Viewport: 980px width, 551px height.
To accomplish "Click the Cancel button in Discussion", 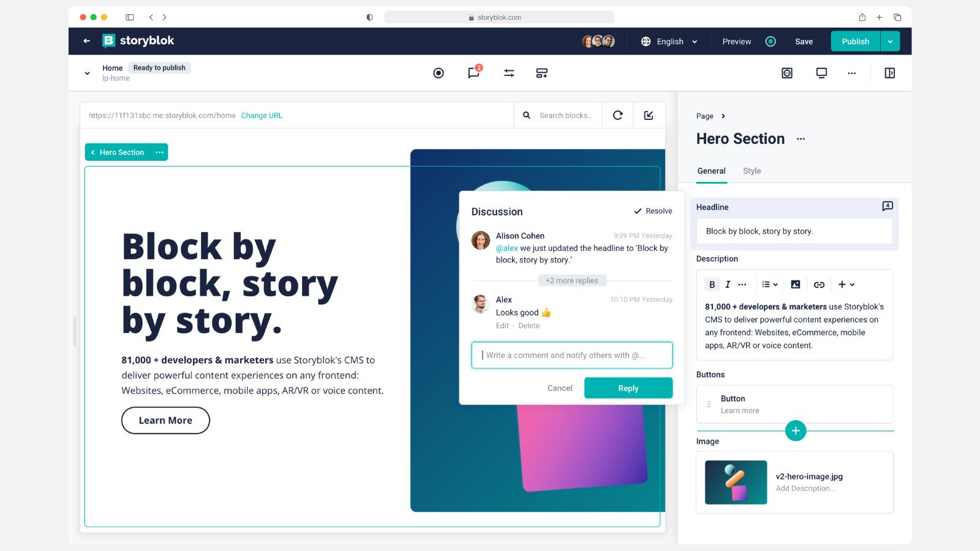I will click(x=560, y=388).
